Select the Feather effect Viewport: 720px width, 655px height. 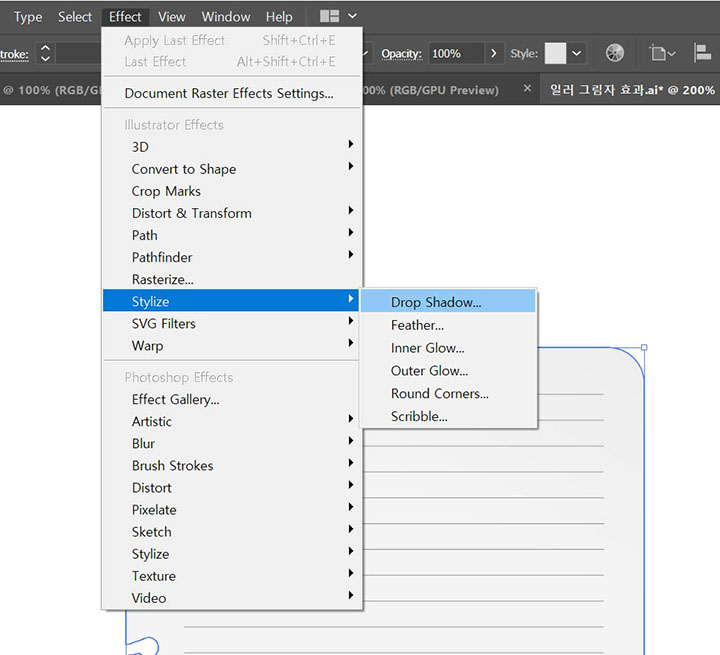click(448, 325)
